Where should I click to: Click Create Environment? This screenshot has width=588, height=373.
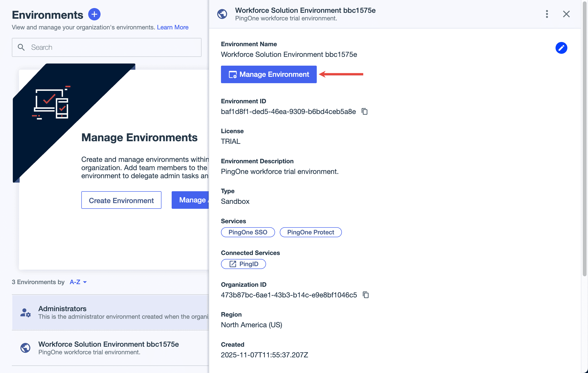pyautogui.click(x=121, y=200)
